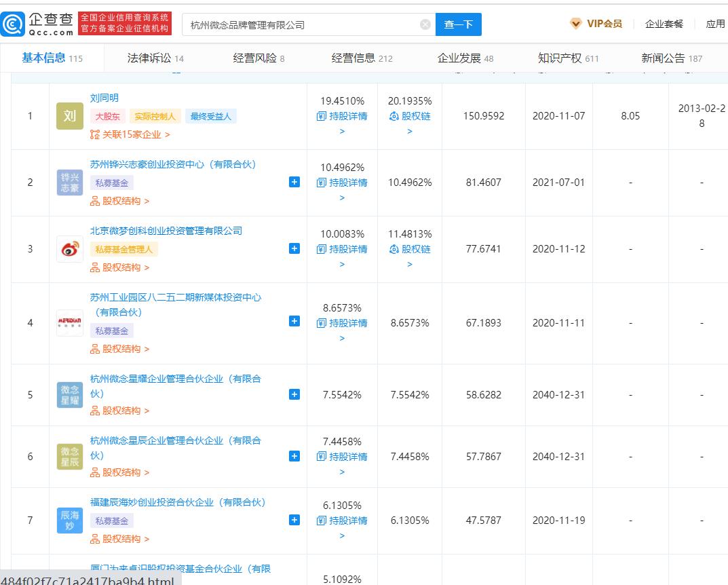Open 福建辰海妙创业投资合伙企业 link
728x585 pixels.
point(178,502)
